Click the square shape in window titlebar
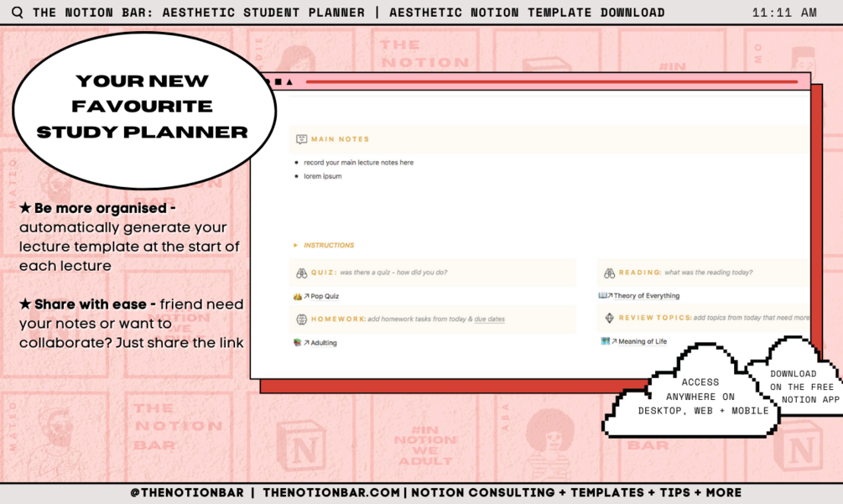 click(x=278, y=81)
